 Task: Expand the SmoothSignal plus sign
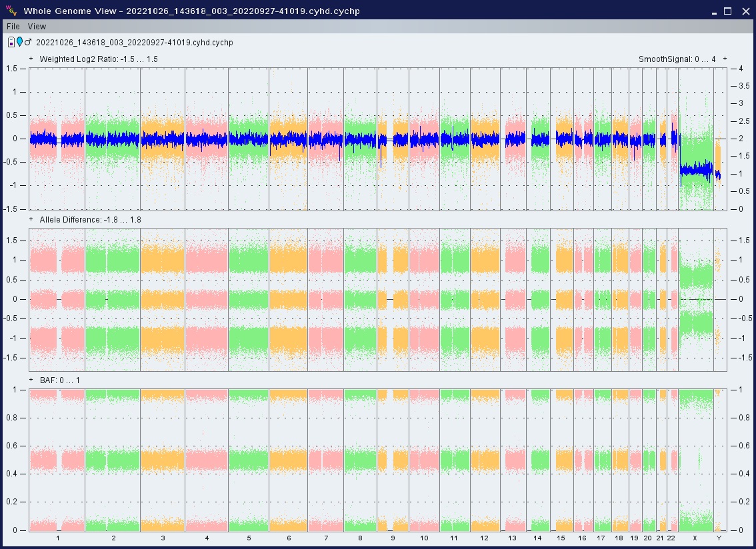point(725,59)
